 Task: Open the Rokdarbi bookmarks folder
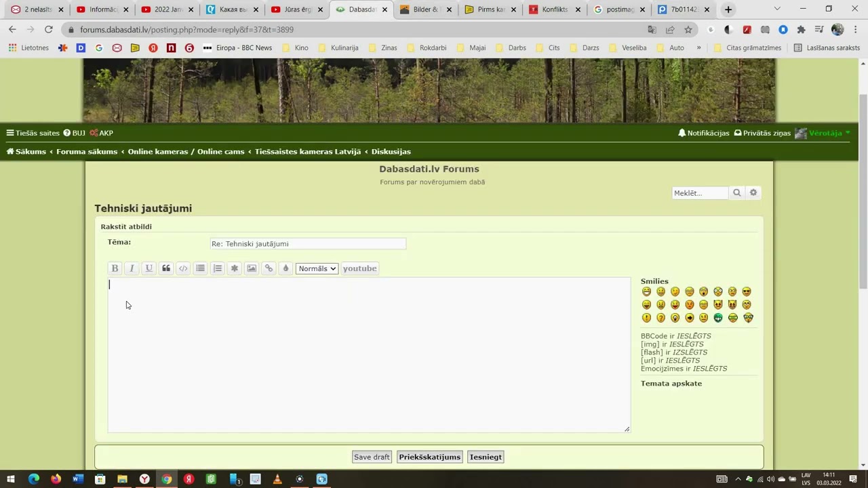[x=427, y=47]
